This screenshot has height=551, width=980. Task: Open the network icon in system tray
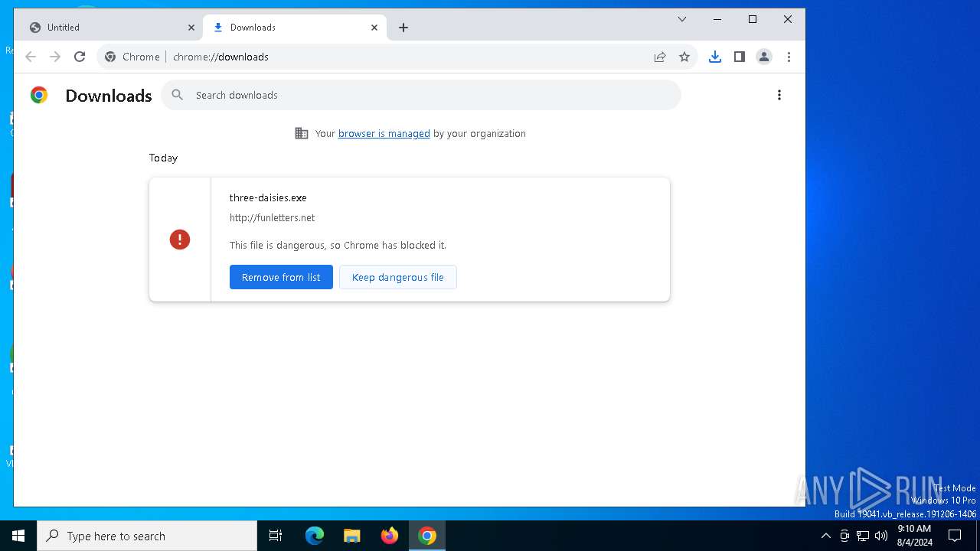tap(863, 536)
